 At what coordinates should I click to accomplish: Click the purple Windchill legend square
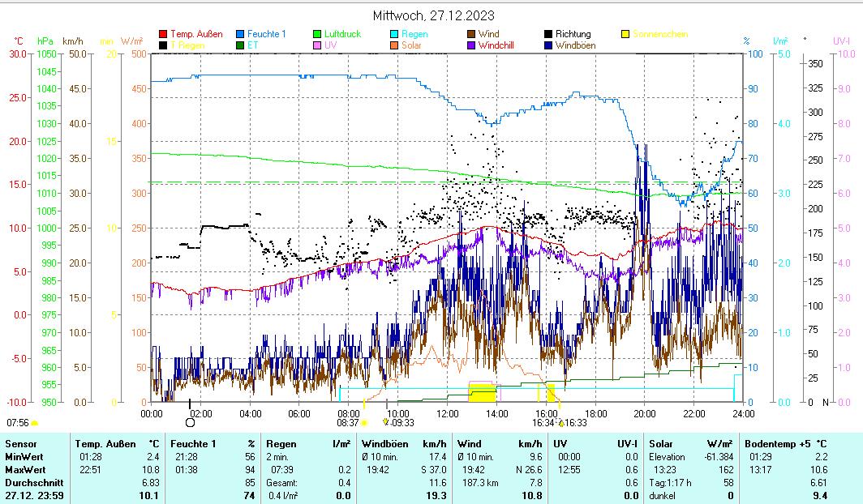(x=471, y=46)
